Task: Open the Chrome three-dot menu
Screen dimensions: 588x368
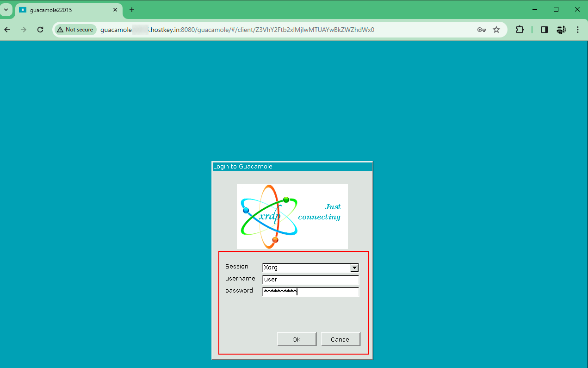Action: click(x=578, y=30)
